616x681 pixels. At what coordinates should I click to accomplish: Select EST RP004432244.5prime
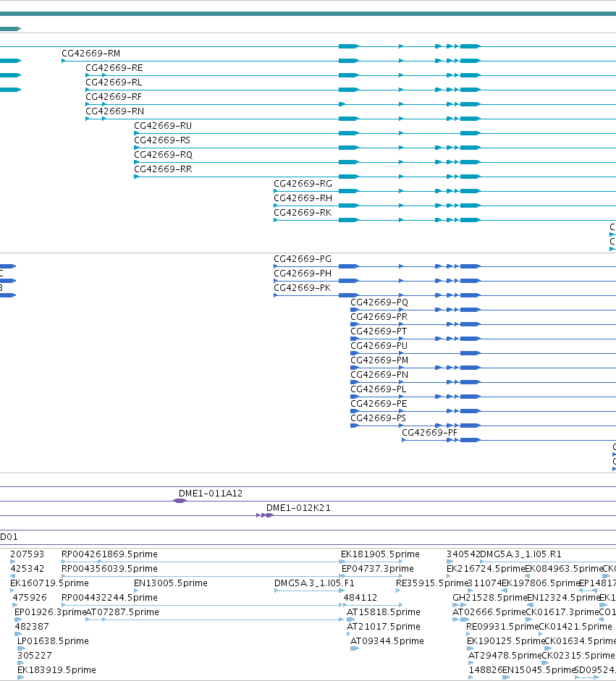(x=109, y=598)
